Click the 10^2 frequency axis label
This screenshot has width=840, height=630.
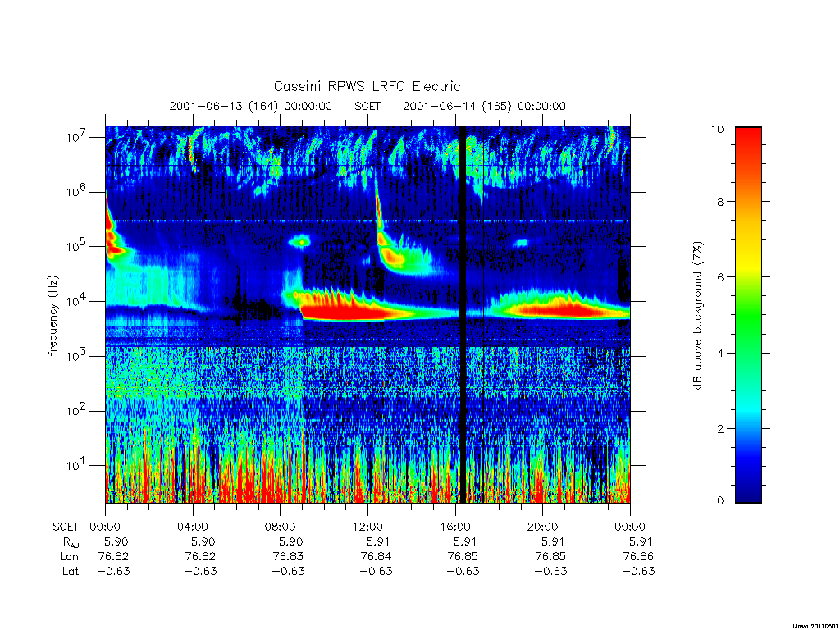78,410
